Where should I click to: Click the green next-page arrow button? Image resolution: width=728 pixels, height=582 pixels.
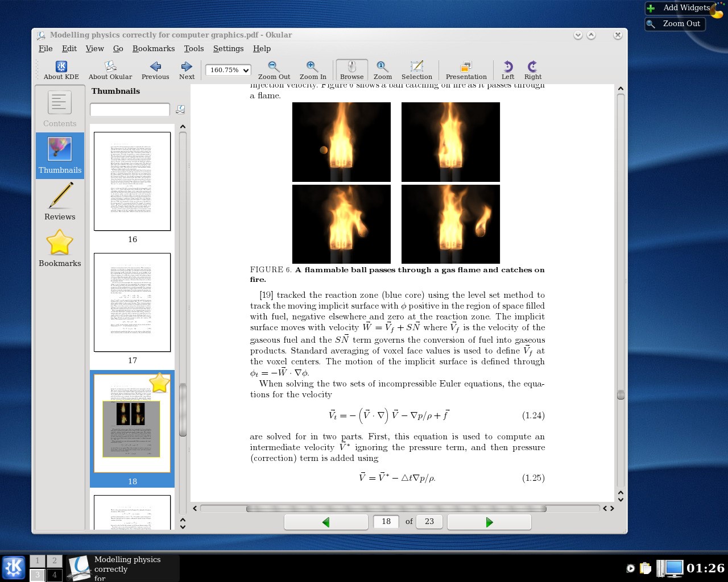pyautogui.click(x=489, y=522)
